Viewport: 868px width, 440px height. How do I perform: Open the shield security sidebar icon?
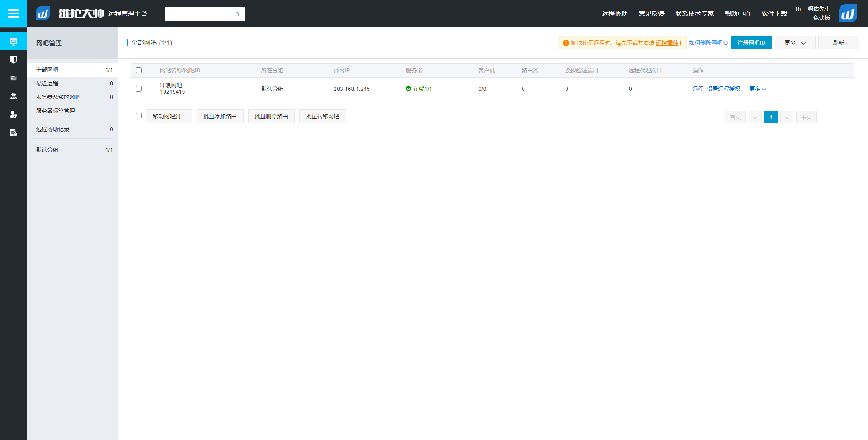14,60
